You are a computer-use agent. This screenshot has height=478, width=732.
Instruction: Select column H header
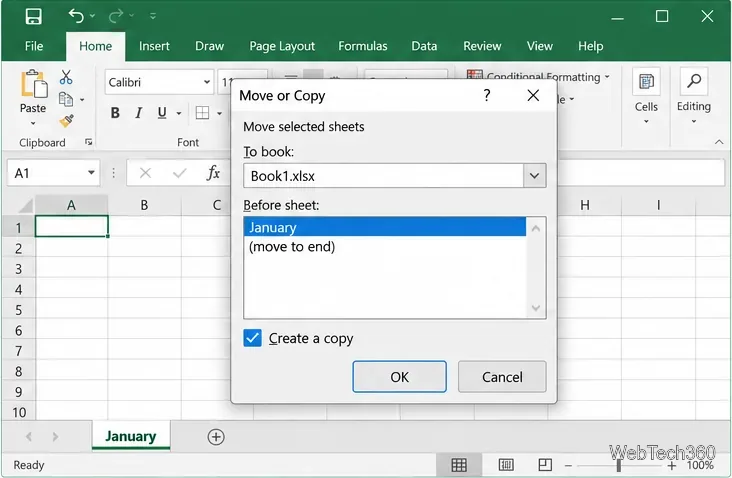click(584, 205)
